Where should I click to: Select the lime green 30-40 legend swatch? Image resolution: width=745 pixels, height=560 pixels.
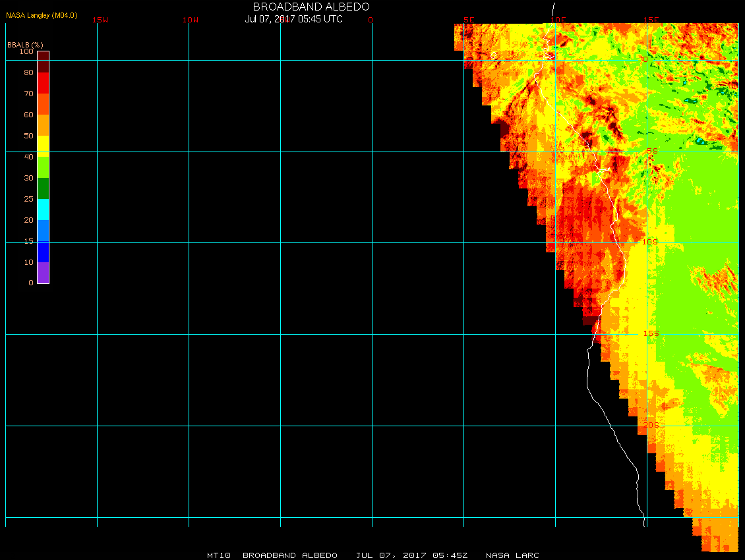[x=44, y=167]
